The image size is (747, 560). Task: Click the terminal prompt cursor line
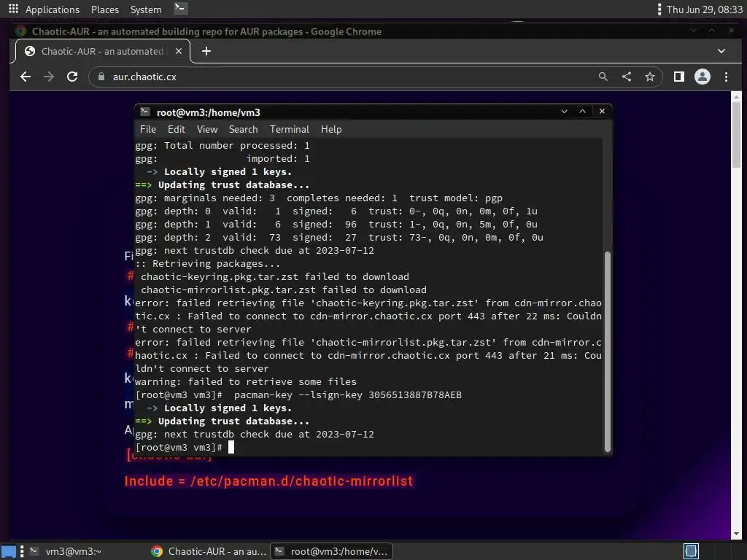tap(185, 447)
